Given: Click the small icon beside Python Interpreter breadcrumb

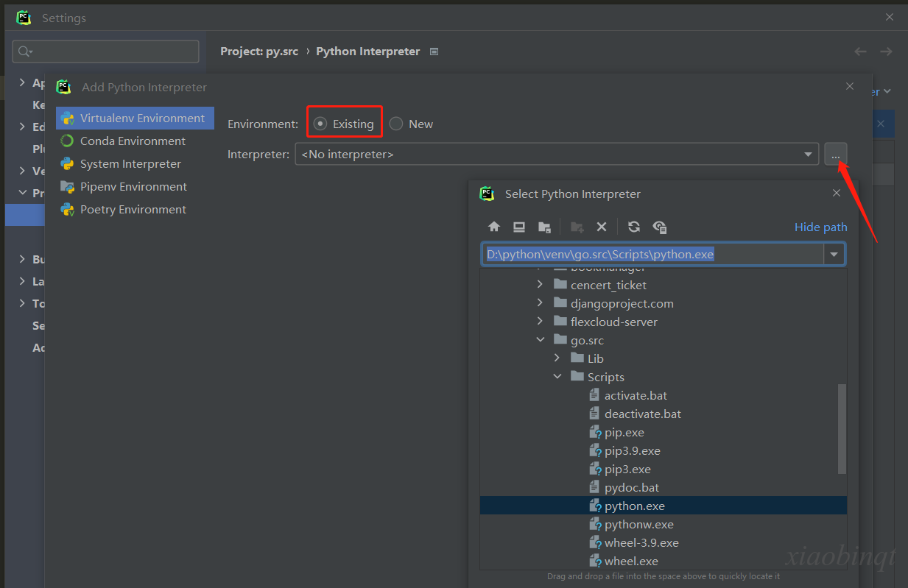Looking at the screenshot, I should 434,52.
